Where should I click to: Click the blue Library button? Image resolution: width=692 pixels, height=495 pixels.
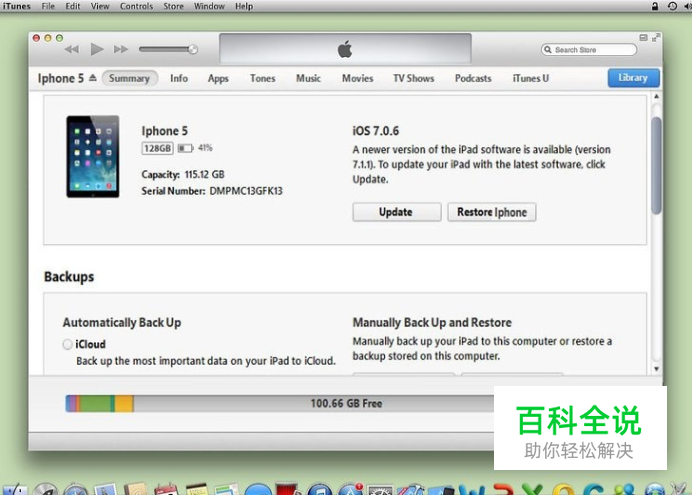(633, 78)
